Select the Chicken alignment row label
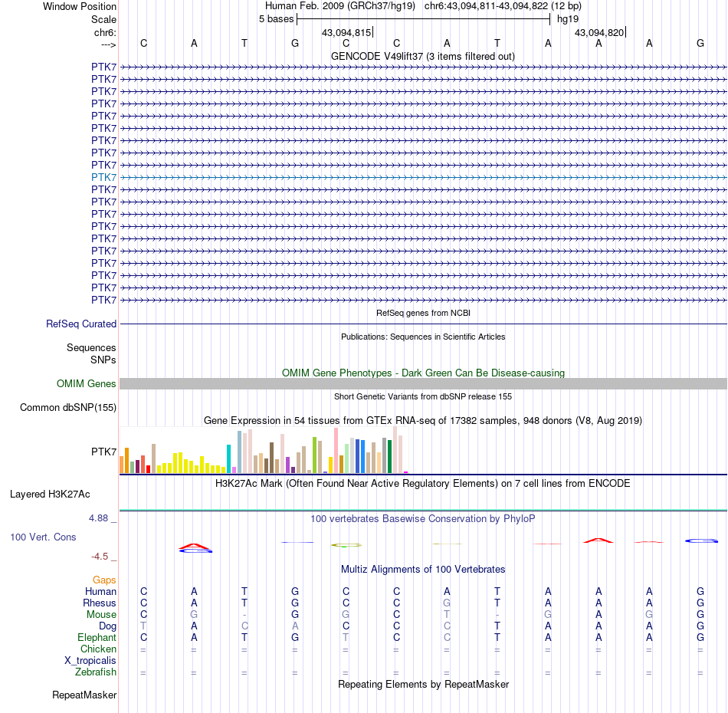728x713 pixels. pos(98,649)
